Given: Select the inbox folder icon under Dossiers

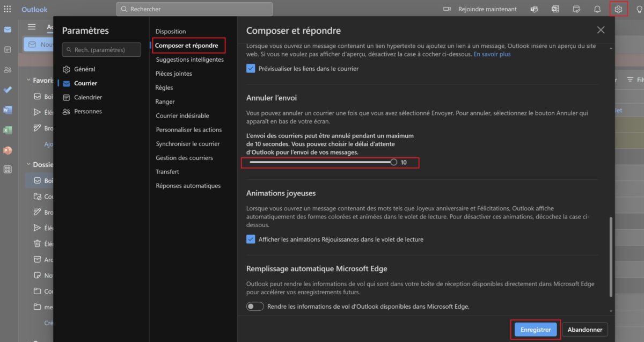Looking at the screenshot, I should [38, 181].
